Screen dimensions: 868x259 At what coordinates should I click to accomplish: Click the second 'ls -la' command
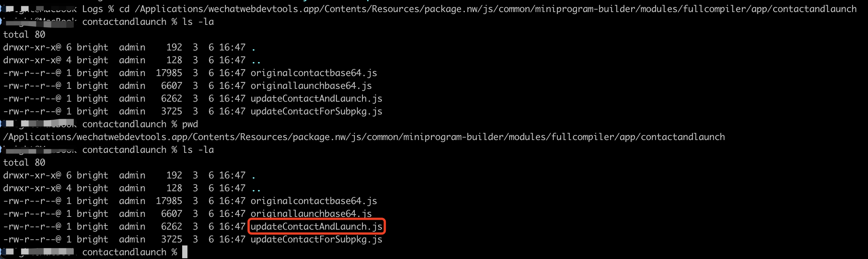click(198, 150)
